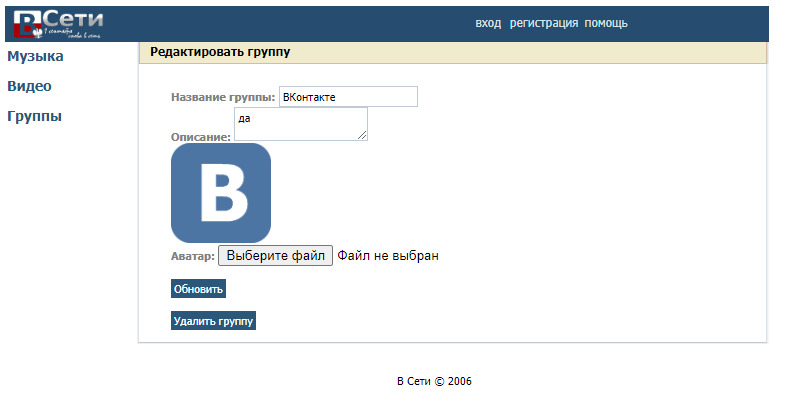Click the Аватар label
This screenshot has width=791, height=410.
click(x=193, y=256)
